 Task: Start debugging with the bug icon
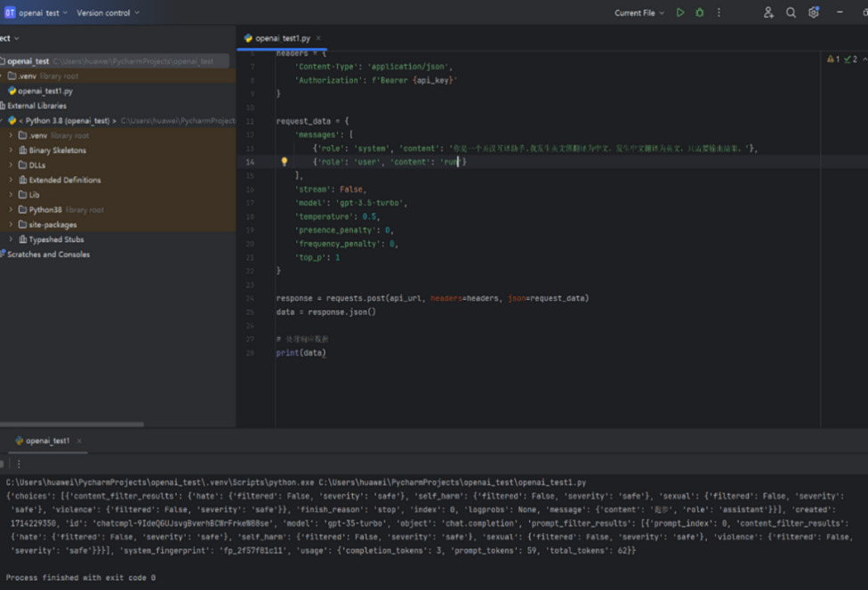tap(700, 12)
